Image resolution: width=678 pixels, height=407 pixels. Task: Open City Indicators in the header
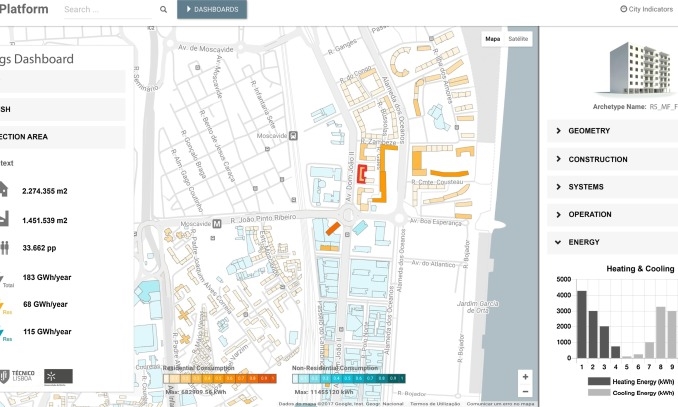pos(648,9)
